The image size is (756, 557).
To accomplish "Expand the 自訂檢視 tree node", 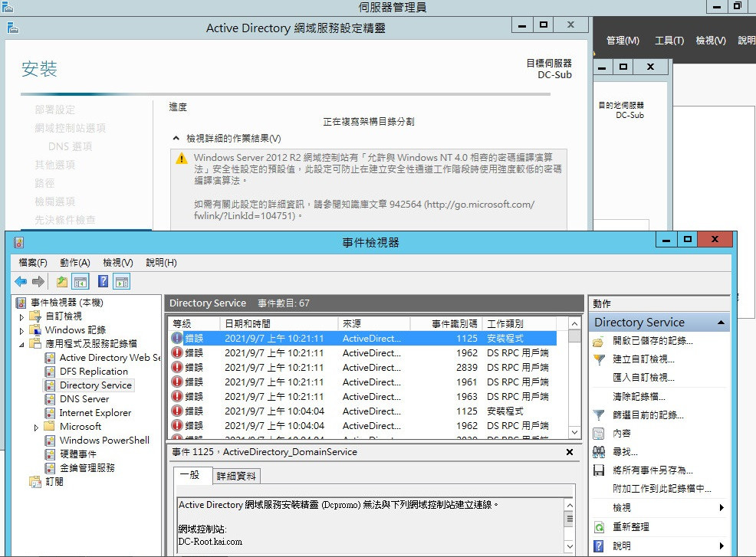I will click(21, 317).
